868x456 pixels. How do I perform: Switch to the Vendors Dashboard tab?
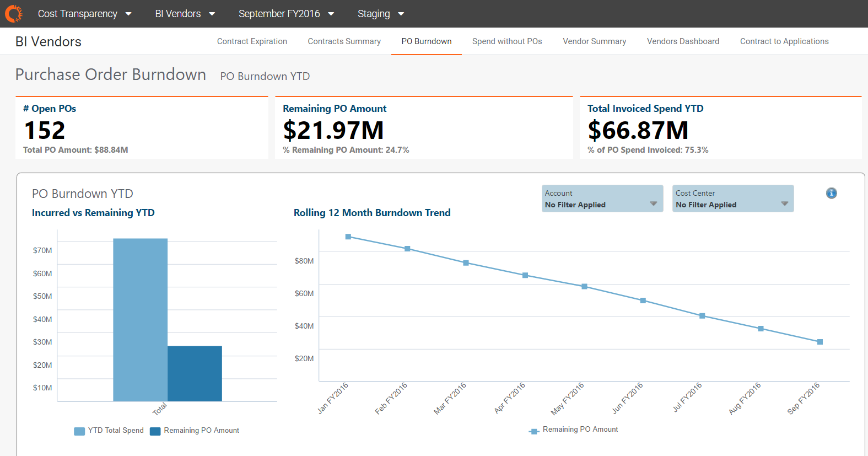(683, 41)
